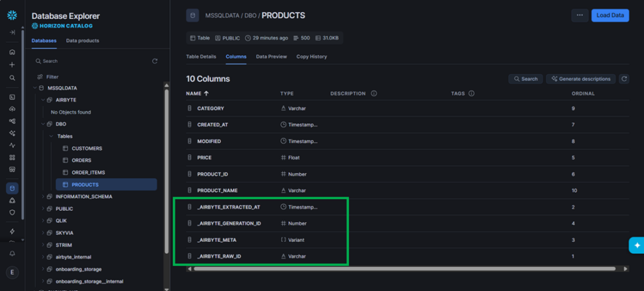
Task: Open the Copy History tab
Action: 312,57
